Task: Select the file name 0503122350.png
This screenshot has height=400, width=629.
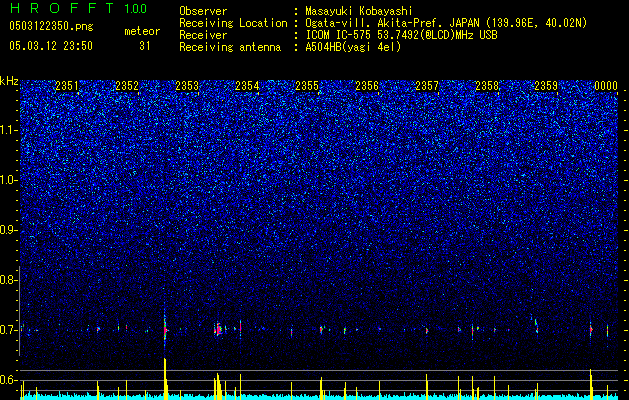Action: [x=51, y=26]
